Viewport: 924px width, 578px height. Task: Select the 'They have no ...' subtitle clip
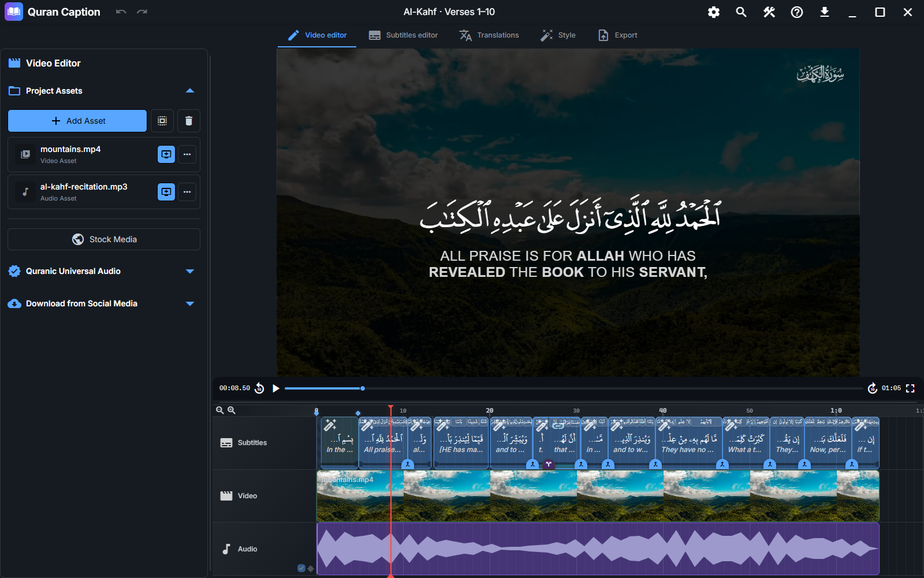689,443
